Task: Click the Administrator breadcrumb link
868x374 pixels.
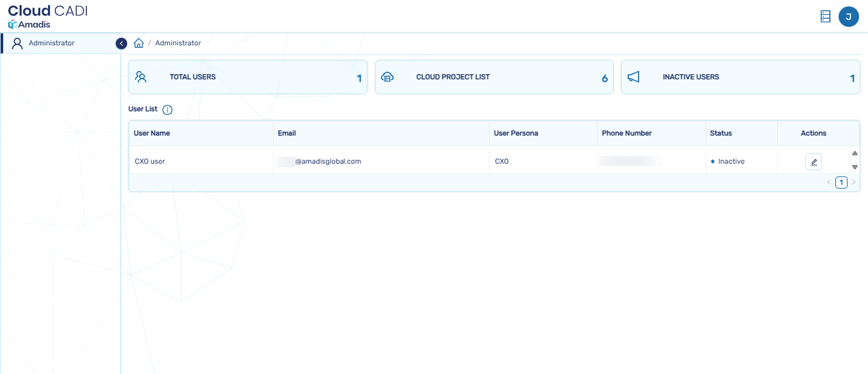Action: tap(178, 43)
